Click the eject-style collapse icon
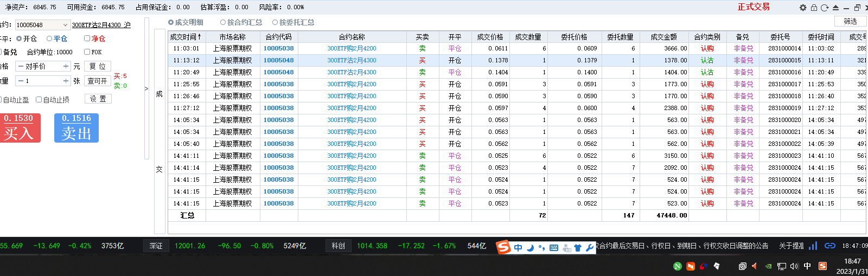This screenshot has height=276, width=868. (x=835, y=8)
